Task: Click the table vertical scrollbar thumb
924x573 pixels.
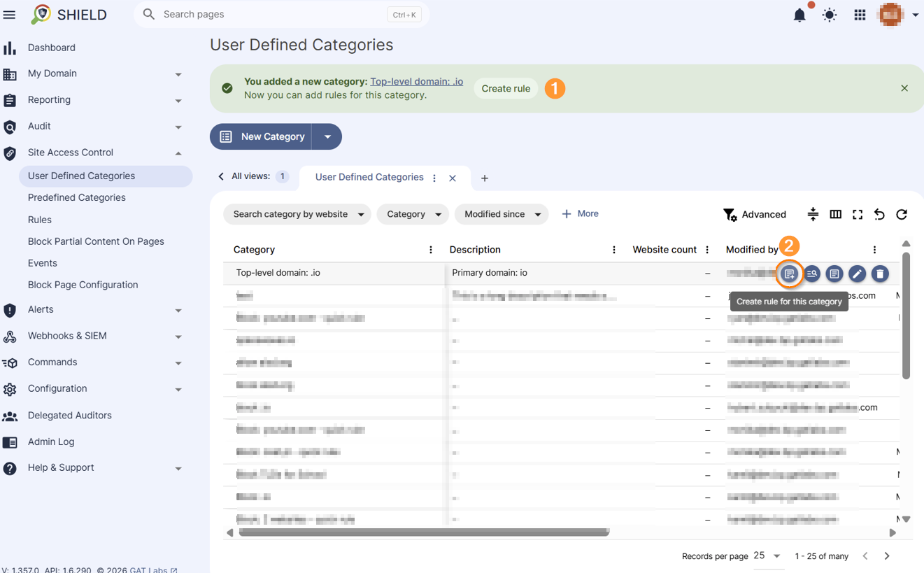Action: pyautogui.click(x=906, y=315)
